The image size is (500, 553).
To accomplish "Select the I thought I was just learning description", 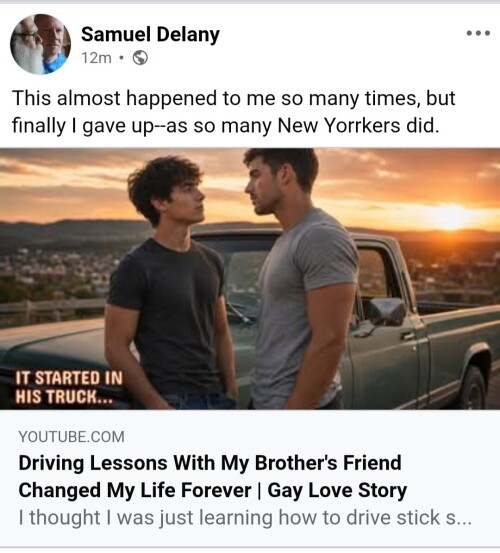I will click(245, 518).
